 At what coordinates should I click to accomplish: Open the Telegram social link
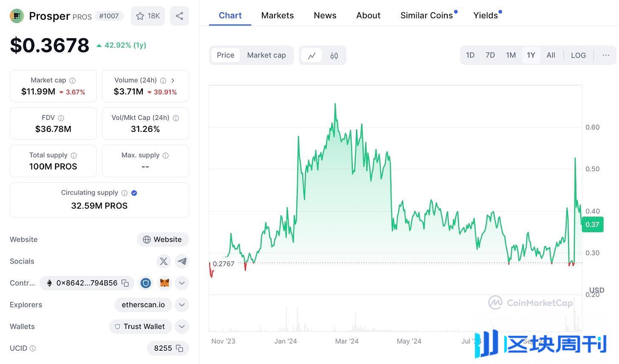click(x=182, y=261)
